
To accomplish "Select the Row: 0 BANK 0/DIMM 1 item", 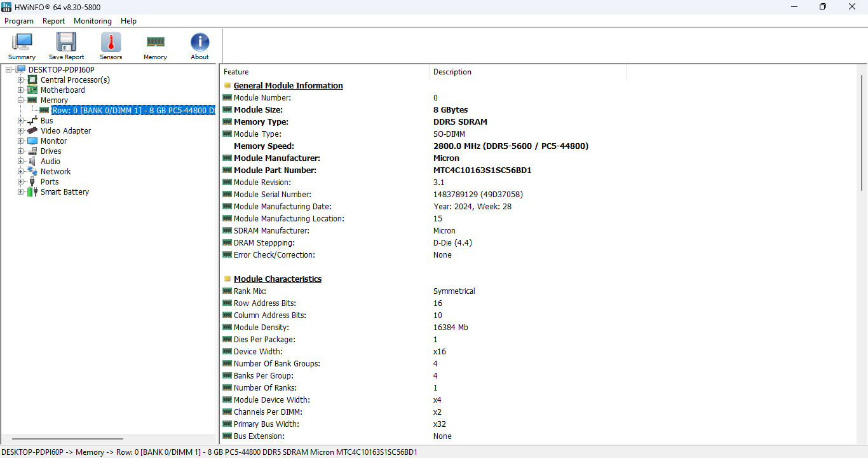I will pos(133,110).
